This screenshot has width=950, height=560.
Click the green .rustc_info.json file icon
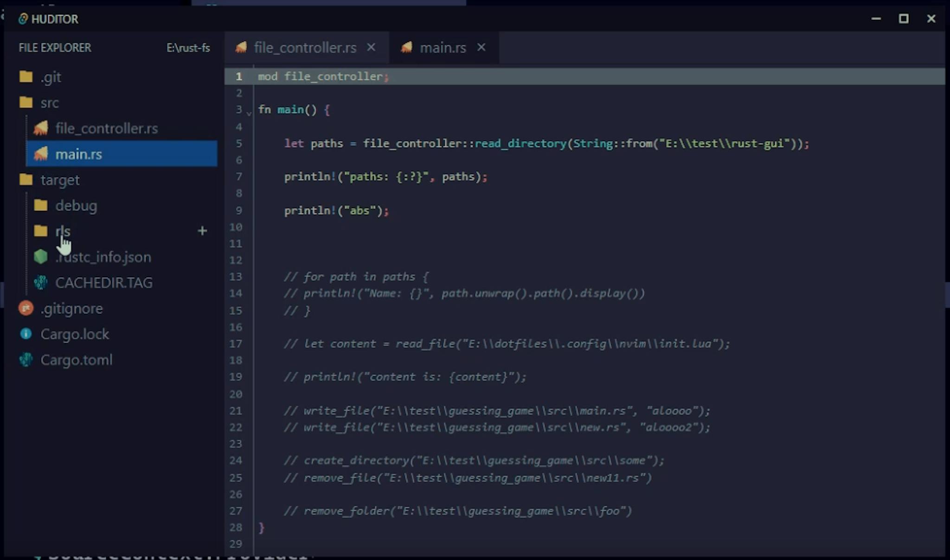pos(41,257)
